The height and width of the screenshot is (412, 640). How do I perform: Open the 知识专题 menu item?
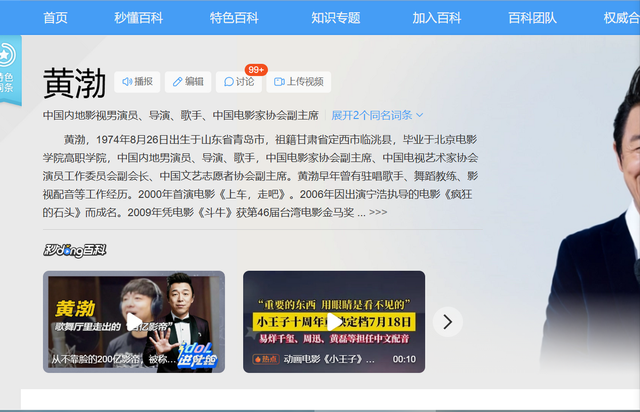tap(336, 18)
